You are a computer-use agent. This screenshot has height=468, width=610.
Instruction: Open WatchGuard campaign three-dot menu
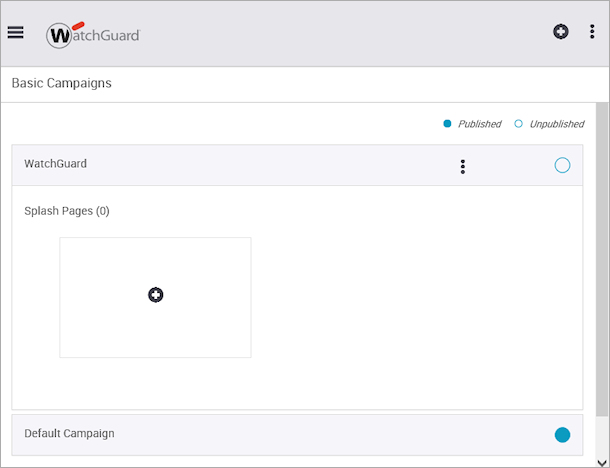(x=463, y=167)
